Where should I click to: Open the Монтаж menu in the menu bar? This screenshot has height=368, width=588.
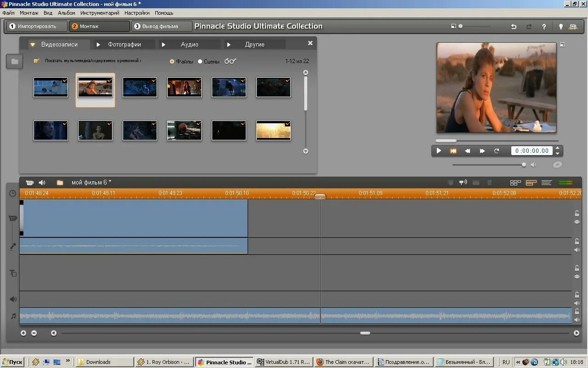[29, 13]
